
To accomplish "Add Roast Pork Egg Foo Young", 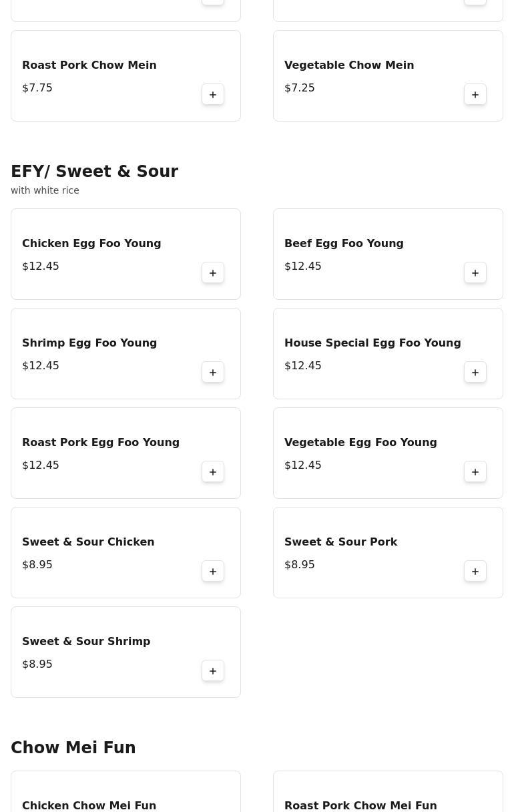I will click(213, 472).
